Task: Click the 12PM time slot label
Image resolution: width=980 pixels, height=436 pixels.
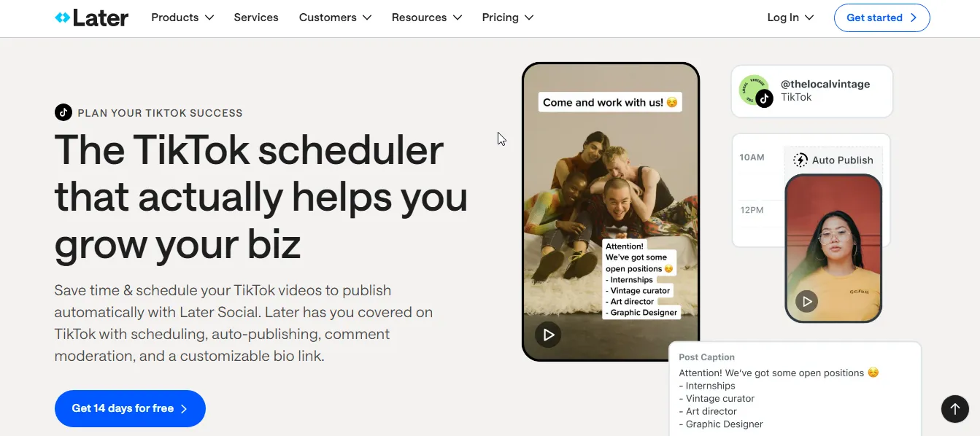Action: click(x=752, y=210)
